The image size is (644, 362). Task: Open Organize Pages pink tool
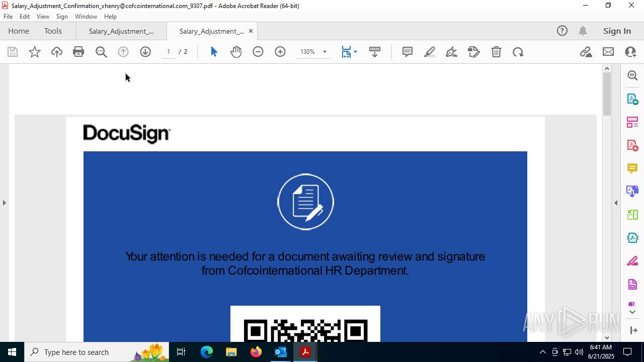632,122
